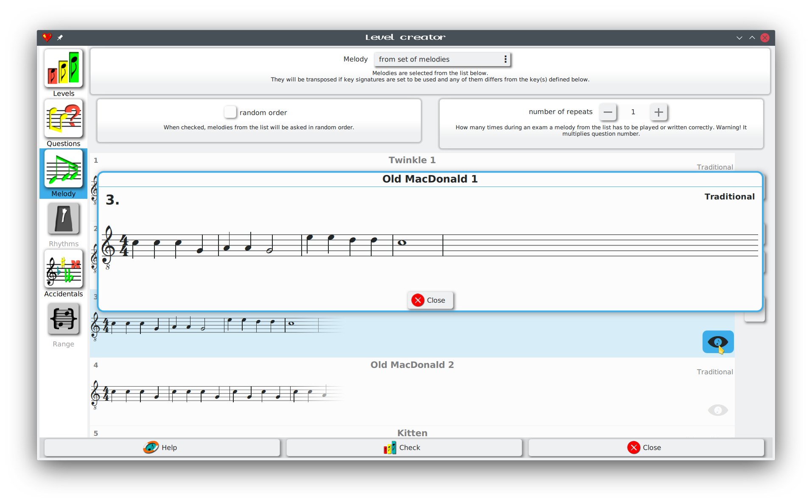Open the Rhythms metronome page
The image size is (812, 504).
click(x=63, y=219)
